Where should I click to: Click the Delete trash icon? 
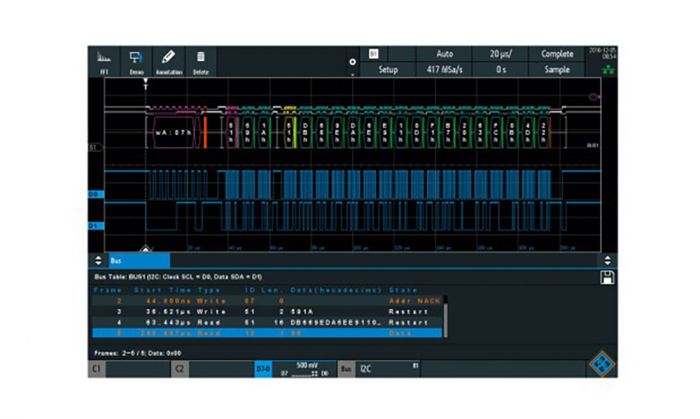[201, 62]
